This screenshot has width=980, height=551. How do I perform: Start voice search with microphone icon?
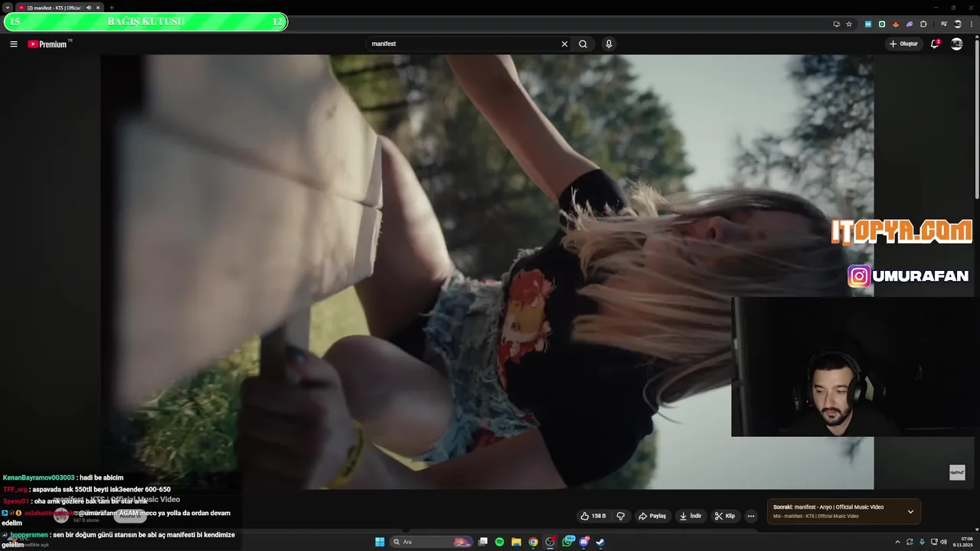[609, 44]
